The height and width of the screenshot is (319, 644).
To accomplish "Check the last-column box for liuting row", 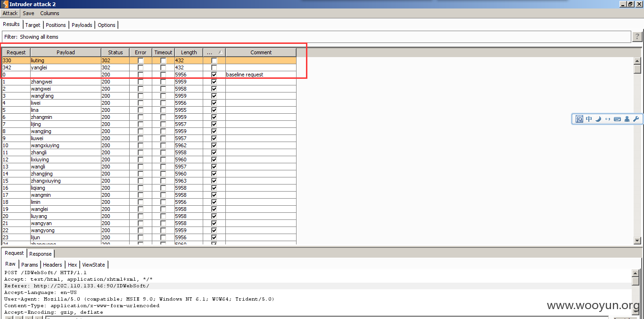I will 214,60.
